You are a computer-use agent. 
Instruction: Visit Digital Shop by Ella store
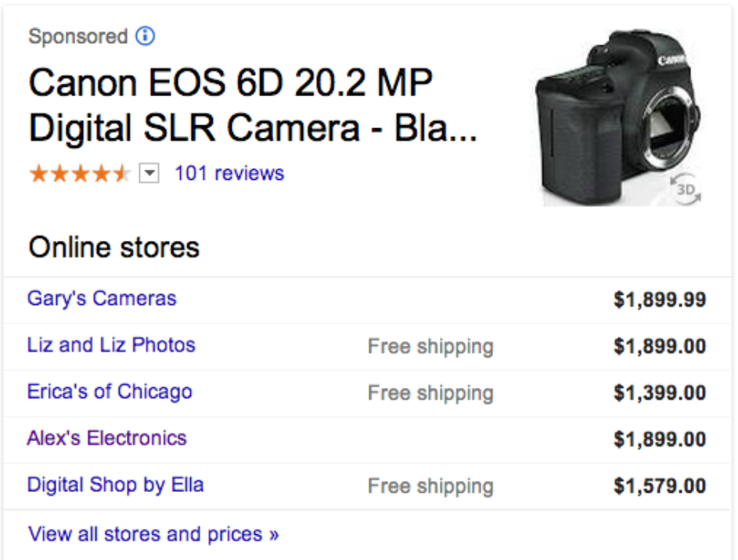[x=115, y=485]
